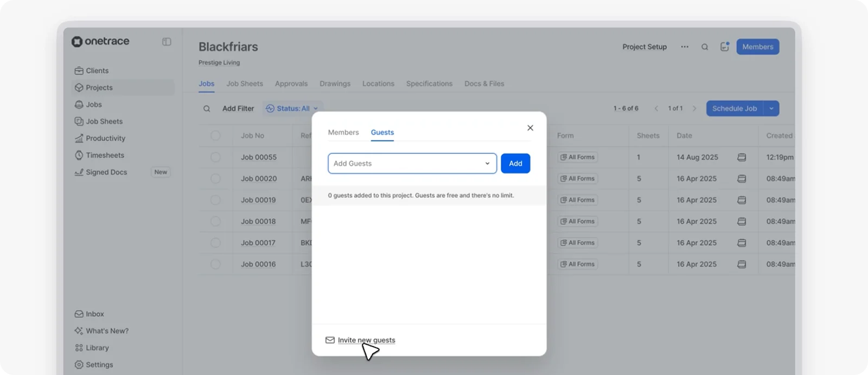Click the Schedule Job button
868x375 pixels.
[735, 108]
